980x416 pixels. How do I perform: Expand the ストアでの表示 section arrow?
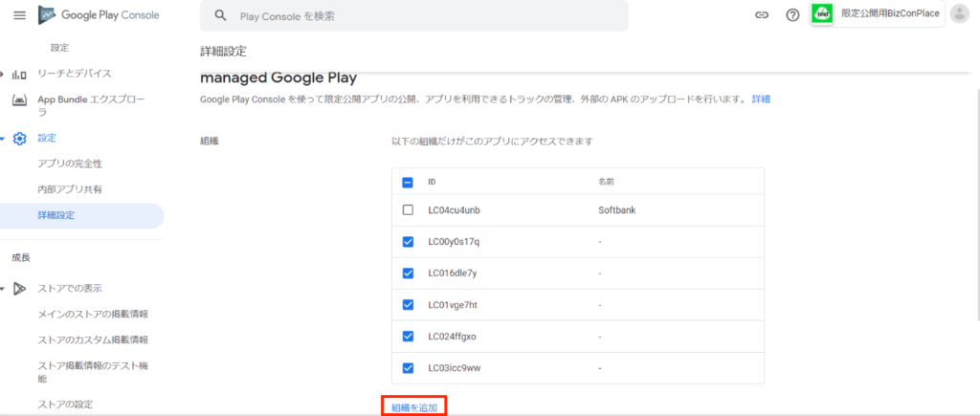(4, 289)
